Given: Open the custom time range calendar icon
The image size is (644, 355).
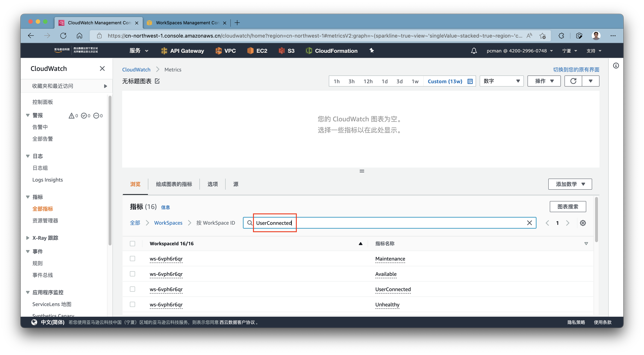Looking at the screenshot, I should coord(470,81).
